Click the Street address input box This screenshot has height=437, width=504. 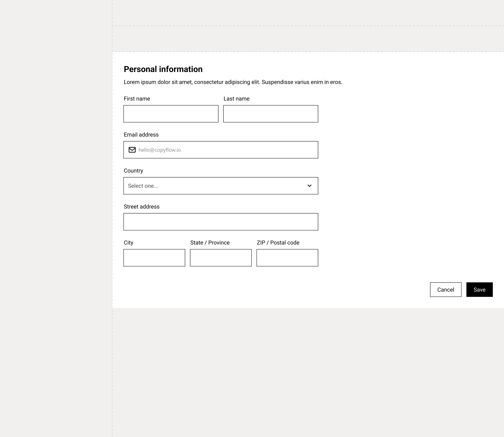(221, 222)
